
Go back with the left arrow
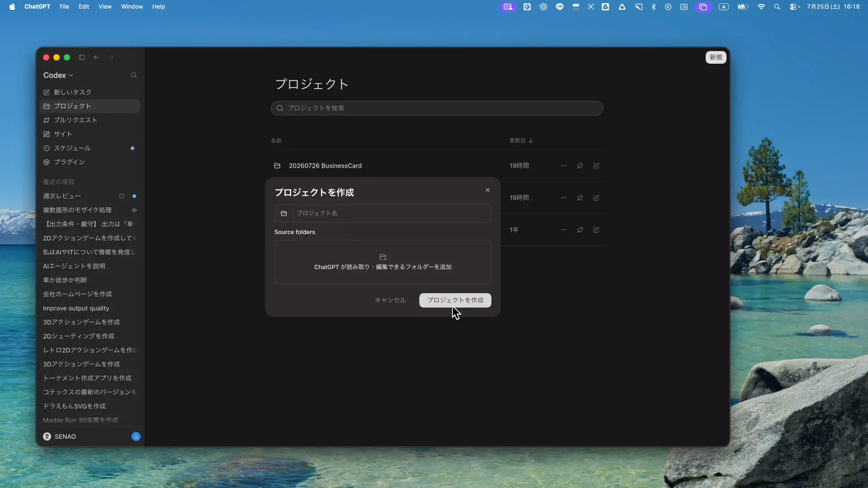tap(96, 57)
